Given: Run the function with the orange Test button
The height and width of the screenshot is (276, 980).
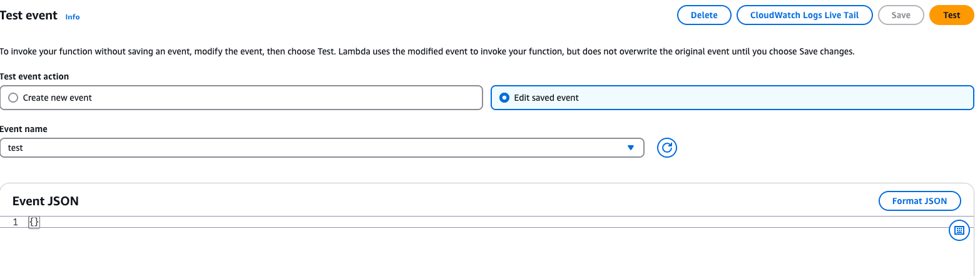Looking at the screenshot, I should (951, 15).
